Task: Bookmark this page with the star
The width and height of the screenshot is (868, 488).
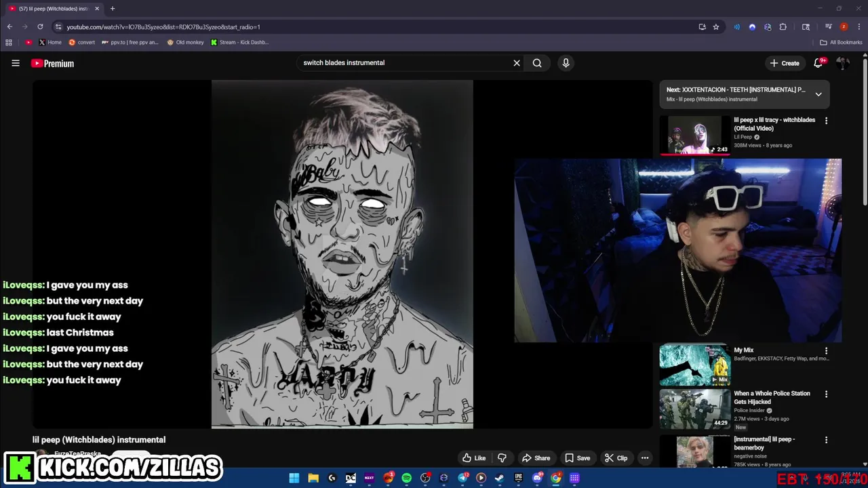Action: [716, 27]
